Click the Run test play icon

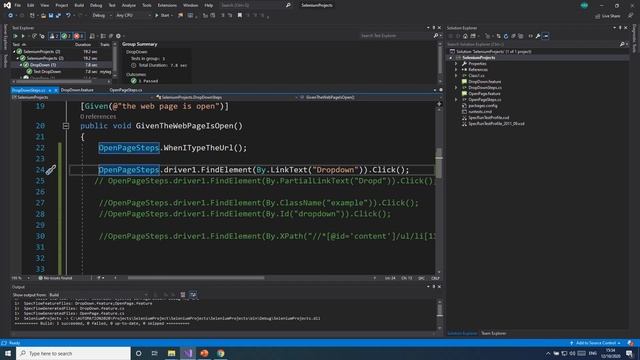[x=22, y=36]
